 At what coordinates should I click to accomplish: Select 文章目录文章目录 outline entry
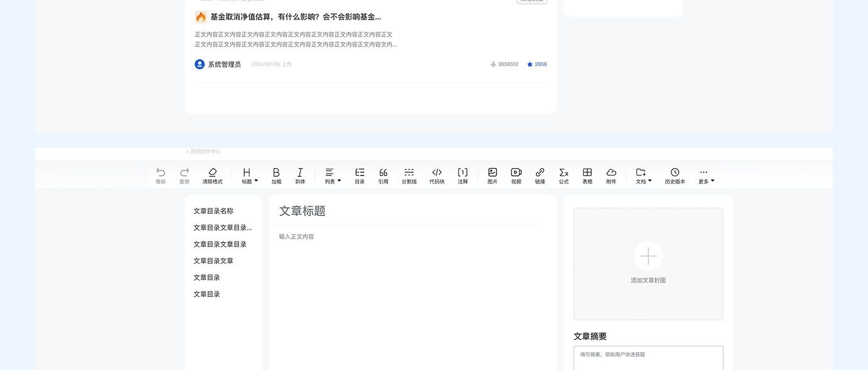[x=220, y=244]
